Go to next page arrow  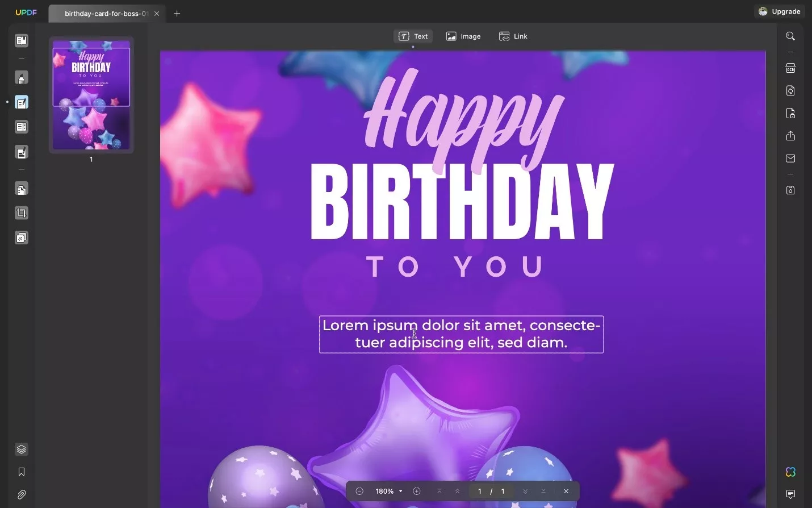pyautogui.click(x=525, y=491)
